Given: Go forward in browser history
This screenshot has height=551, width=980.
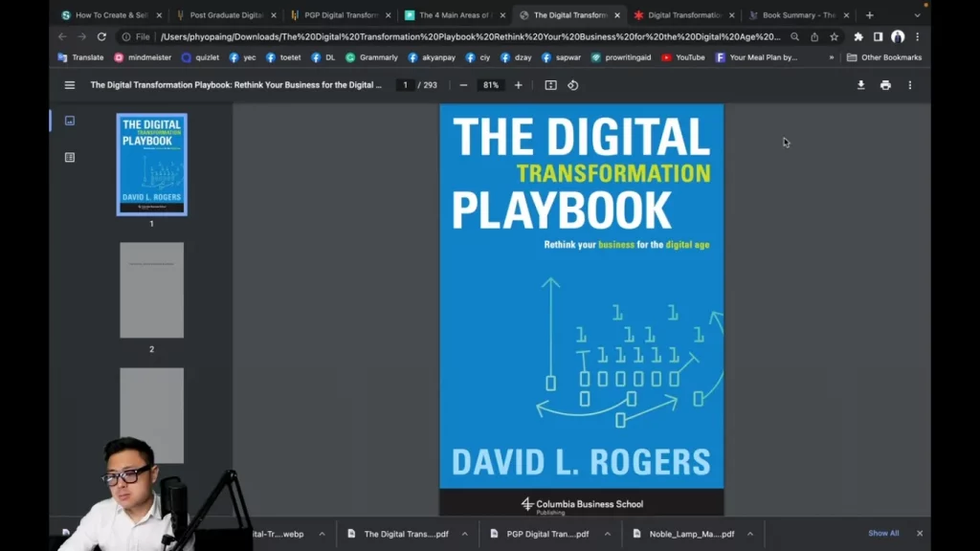Looking at the screenshot, I should coord(82,37).
